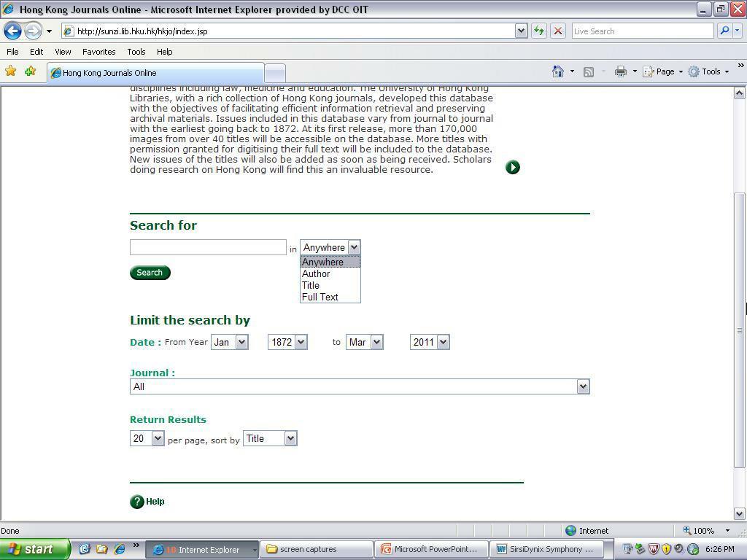Choose Title in the search field list

pyautogui.click(x=330, y=285)
